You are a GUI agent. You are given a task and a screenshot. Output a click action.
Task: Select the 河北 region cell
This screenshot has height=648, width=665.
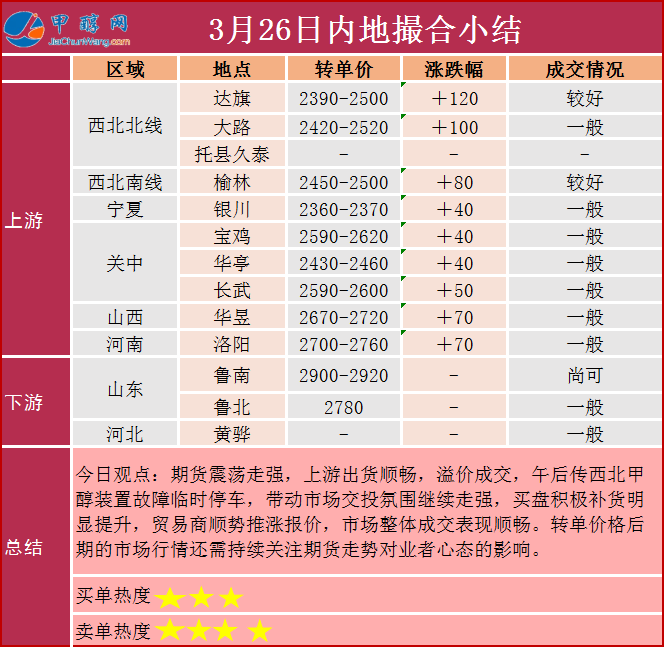[x=125, y=434]
